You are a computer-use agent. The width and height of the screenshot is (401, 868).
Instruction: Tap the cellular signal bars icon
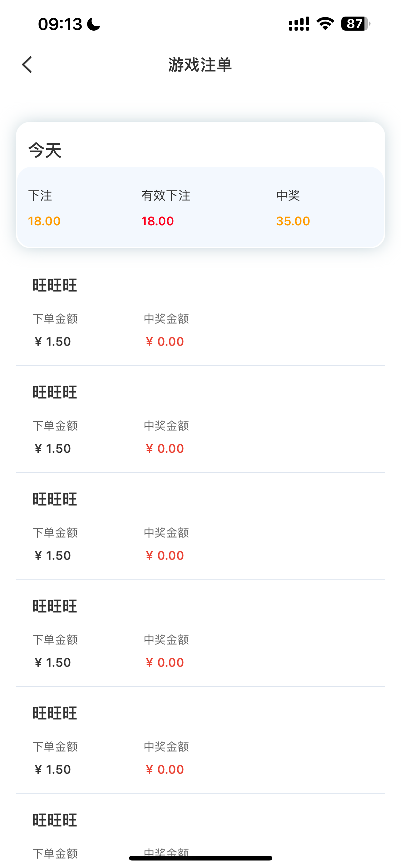coord(299,24)
